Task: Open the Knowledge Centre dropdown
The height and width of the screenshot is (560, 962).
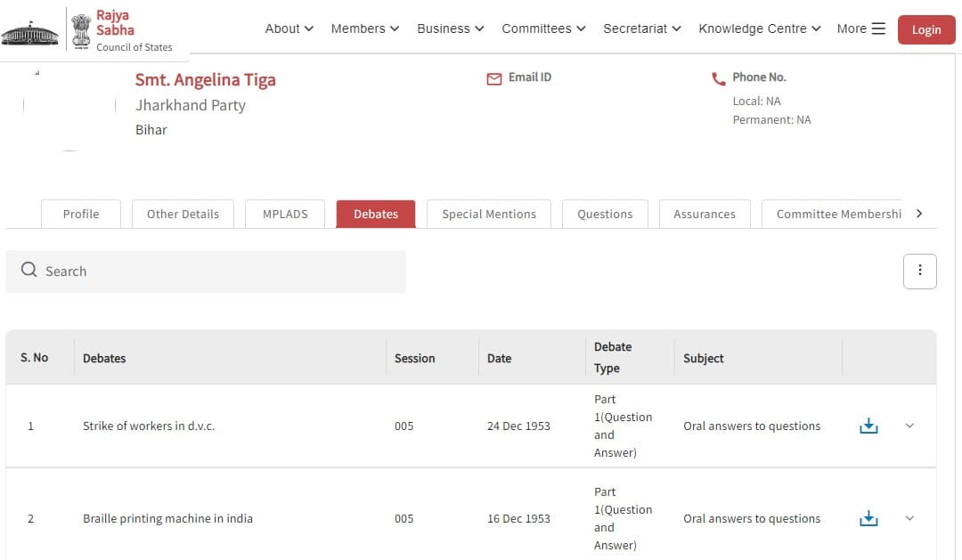Action: [x=760, y=28]
